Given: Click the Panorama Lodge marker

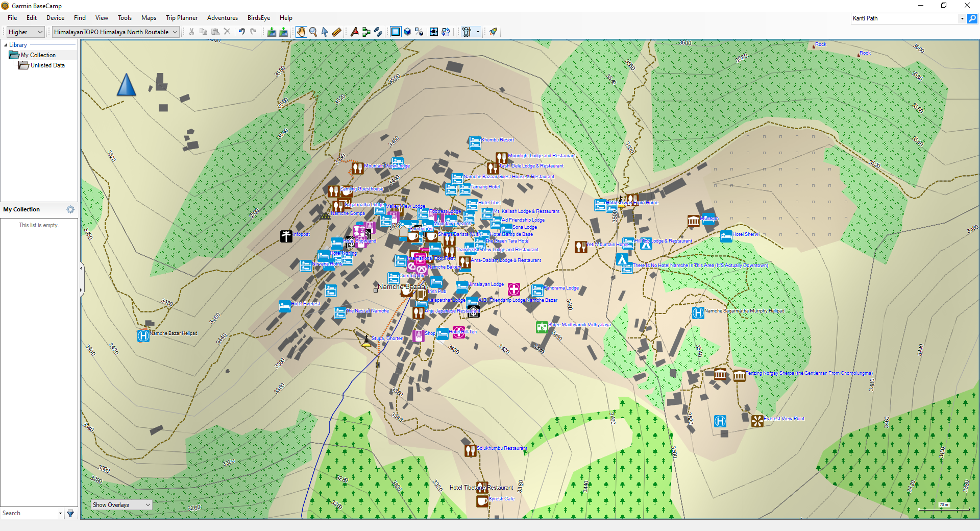Looking at the screenshot, I should pyautogui.click(x=537, y=290).
